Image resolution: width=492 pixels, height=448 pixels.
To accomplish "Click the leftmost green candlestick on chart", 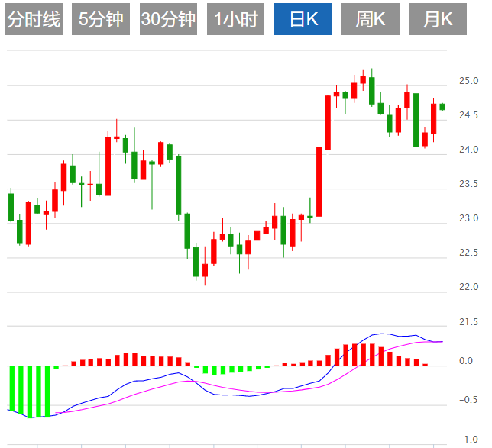I will [x=11, y=206].
